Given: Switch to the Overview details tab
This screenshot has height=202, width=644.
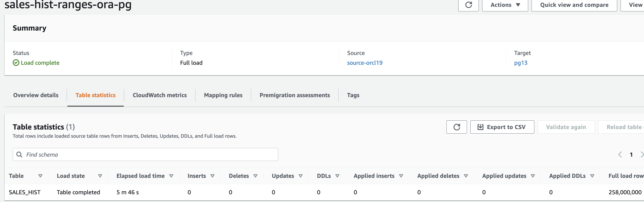Looking at the screenshot, I should point(36,95).
